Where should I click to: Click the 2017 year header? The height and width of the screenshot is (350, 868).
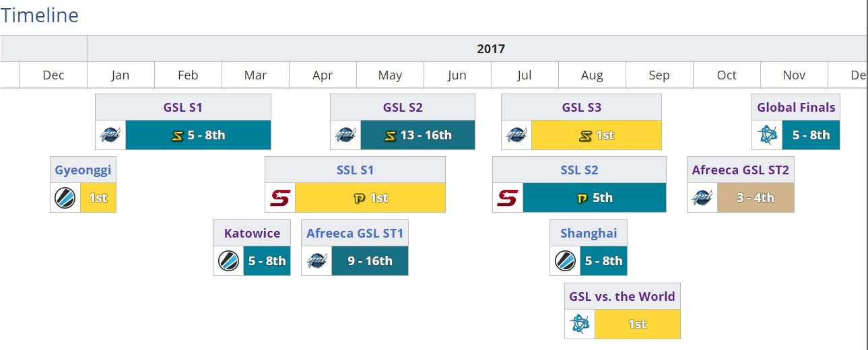pyautogui.click(x=491, y=48)
